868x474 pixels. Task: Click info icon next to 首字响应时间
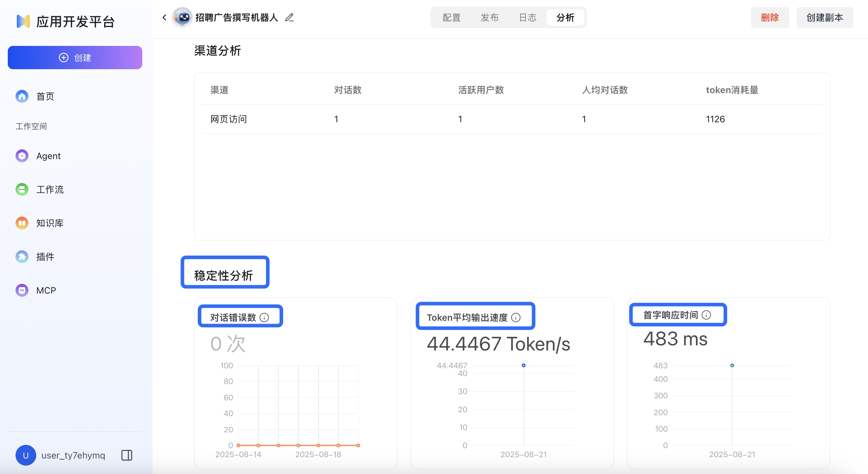point(706,315)
